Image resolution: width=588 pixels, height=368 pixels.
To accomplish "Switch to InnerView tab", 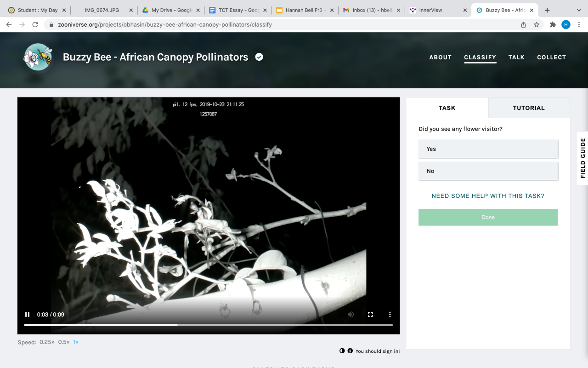I will [x=437, y=10].
